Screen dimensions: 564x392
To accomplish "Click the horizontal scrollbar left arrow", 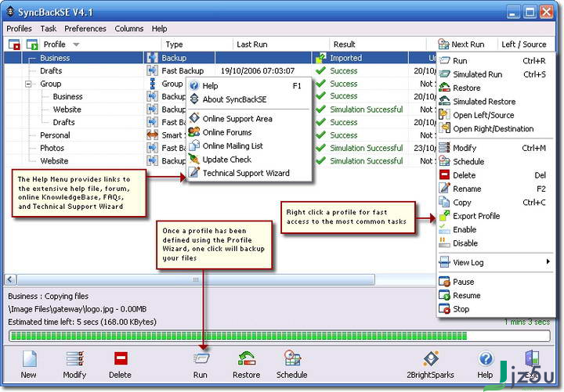I will 10,279.
